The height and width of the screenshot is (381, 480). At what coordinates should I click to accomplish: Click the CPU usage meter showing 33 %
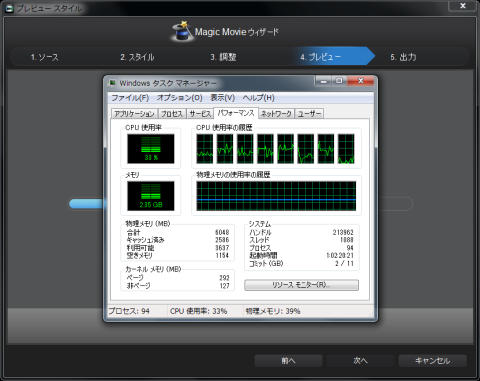(x=151, y=149)
